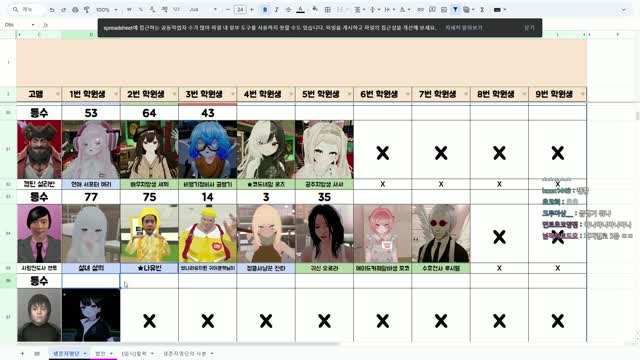
Task: Insert a comment from the toolbar
Action: click(432, 9)
